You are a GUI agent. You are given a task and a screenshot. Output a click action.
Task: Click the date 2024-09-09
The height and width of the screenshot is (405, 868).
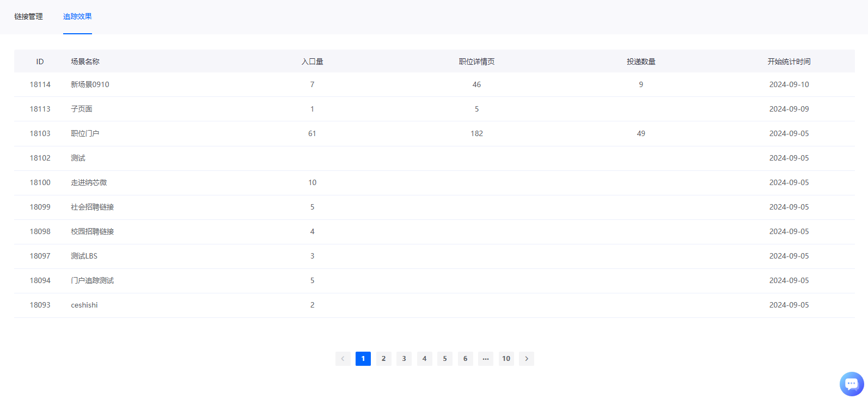(789, 109)
